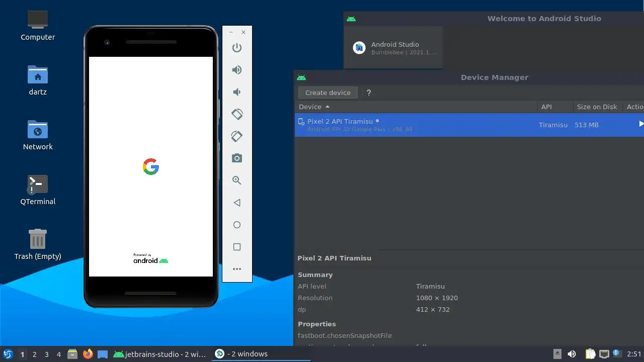Click the API column header
This screenshot has width=644, height=362.
tap(555, 107)
